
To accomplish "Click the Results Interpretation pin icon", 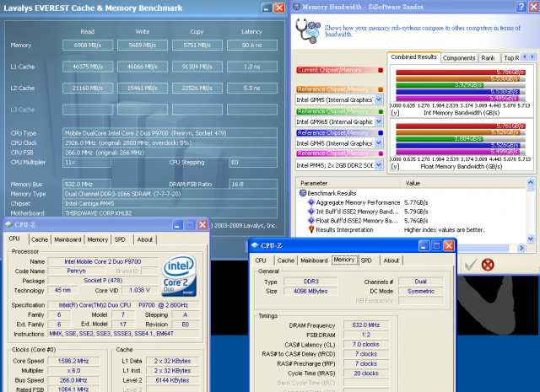I will tap(311, 229).
